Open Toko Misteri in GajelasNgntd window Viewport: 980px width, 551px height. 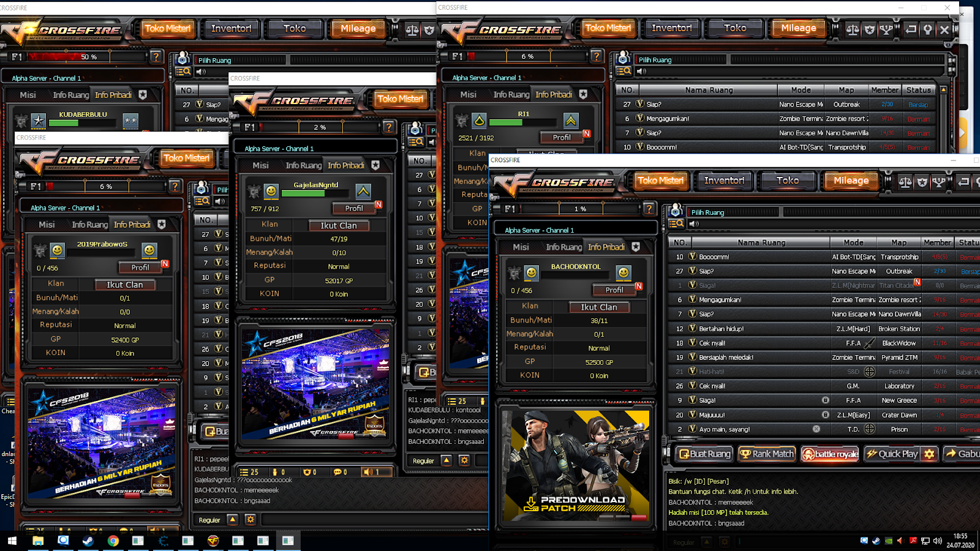point(400,99)
